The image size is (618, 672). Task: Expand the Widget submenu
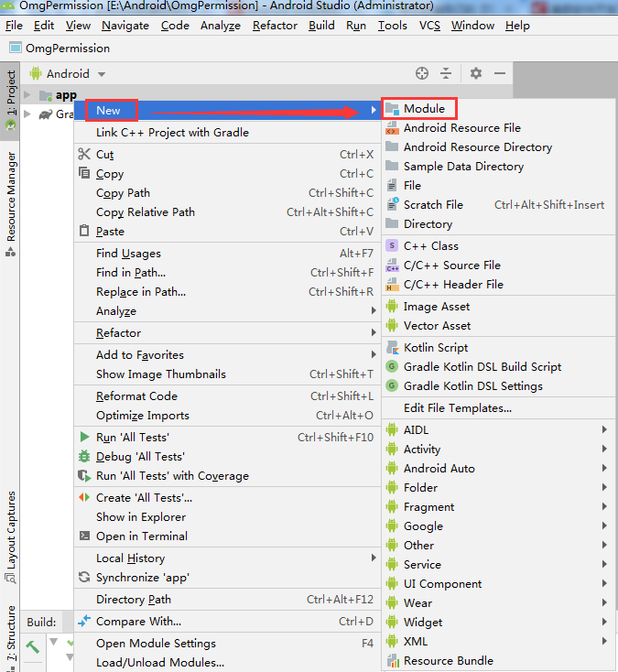(604, 622)
